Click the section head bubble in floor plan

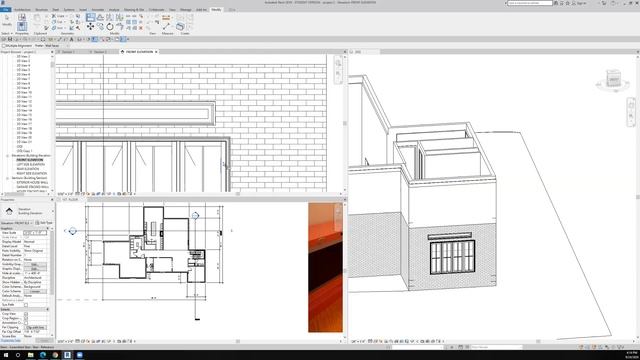195,216
